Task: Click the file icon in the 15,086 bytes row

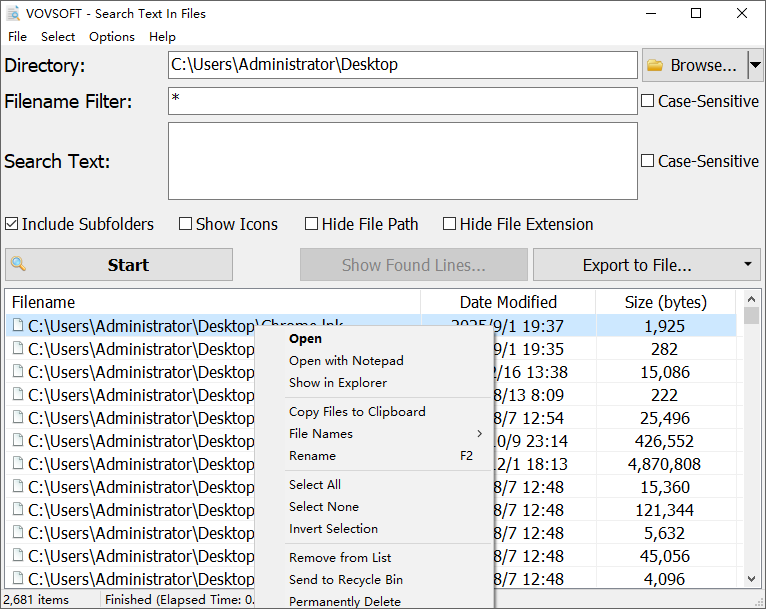Action: 18,371
